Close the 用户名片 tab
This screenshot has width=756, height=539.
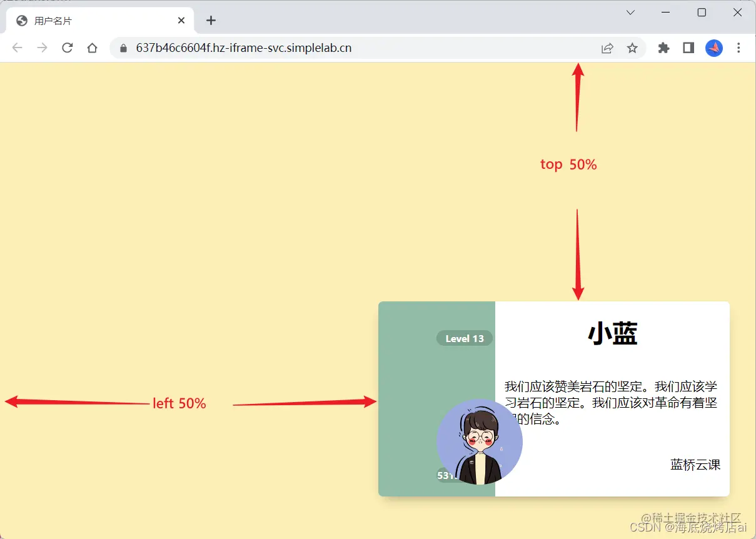tap(181, 20)
